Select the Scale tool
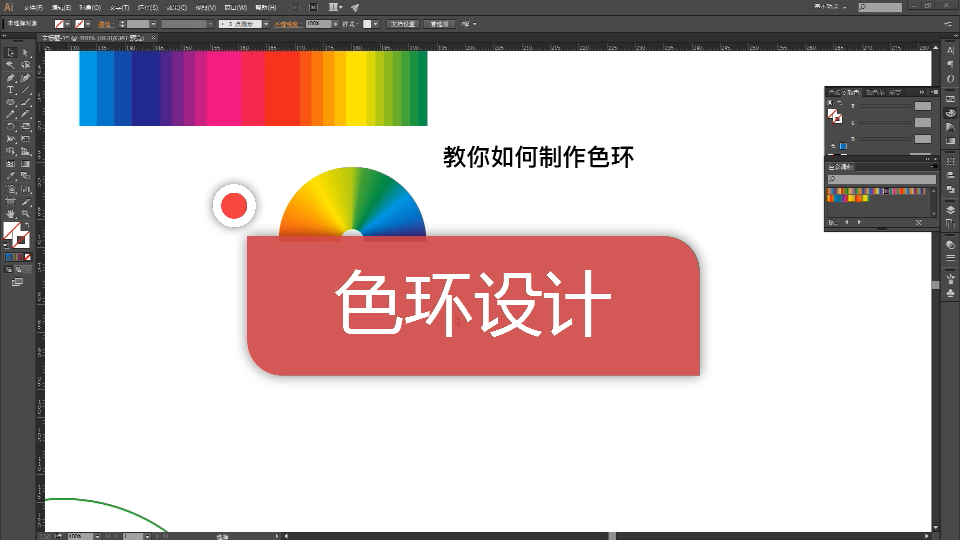Image resolution: width=960 pixels, height=540 pixels. (26, 127)
